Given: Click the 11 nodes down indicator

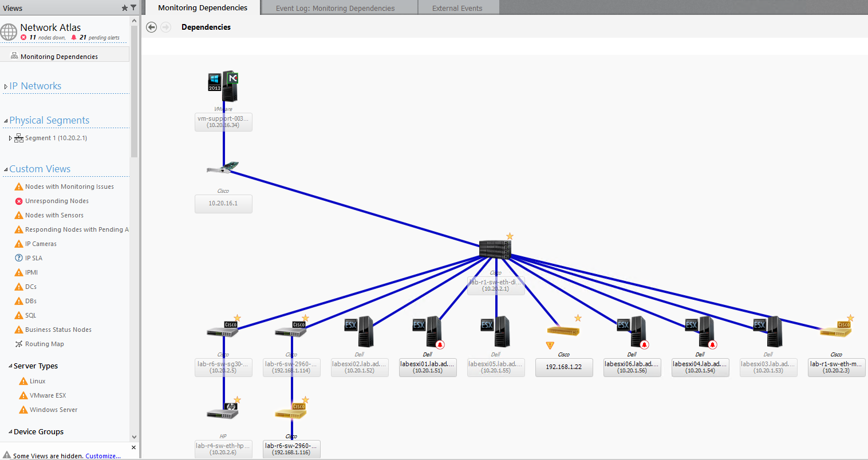Looking at the screenshot, I should 43,37.
